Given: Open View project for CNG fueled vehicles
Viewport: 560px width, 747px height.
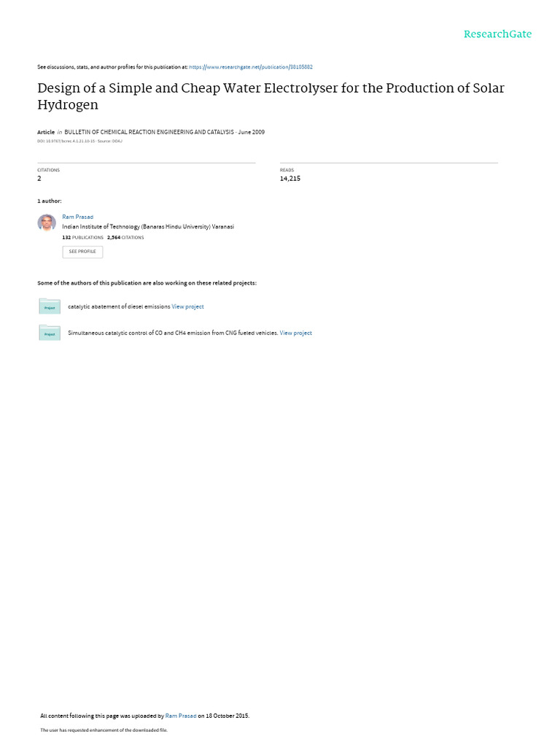Looking at the screenshot, I should click(296, 333).
